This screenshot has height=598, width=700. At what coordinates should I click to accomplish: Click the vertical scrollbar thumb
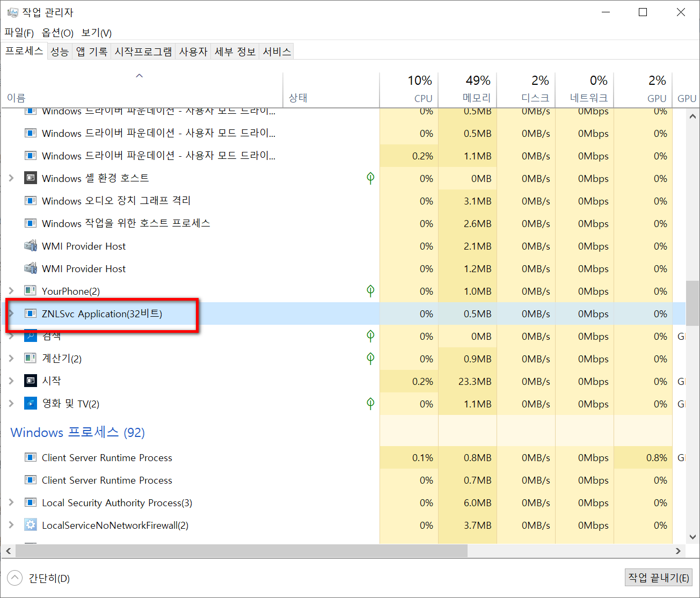[x=692, y=302]
